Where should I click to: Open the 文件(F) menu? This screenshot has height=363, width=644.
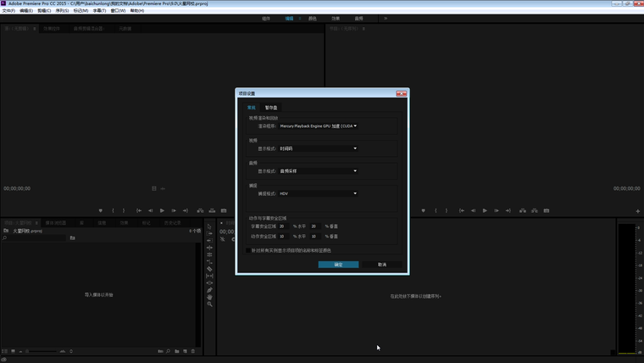click(9, 11)
